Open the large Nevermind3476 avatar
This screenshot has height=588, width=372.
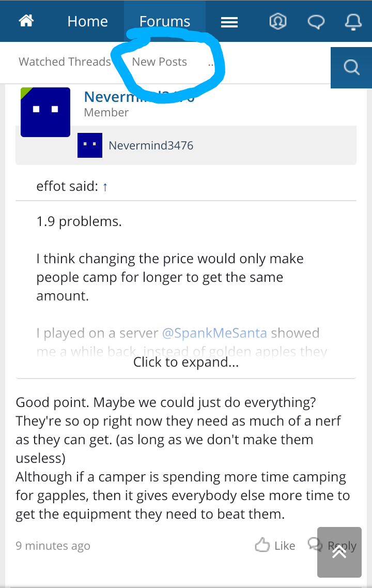45,112
